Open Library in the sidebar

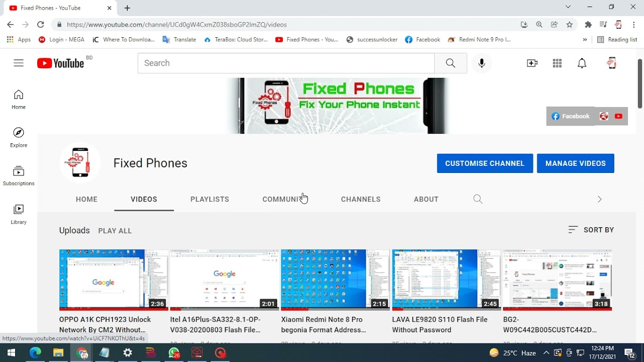pyautogui.click(x=19, y=215)
